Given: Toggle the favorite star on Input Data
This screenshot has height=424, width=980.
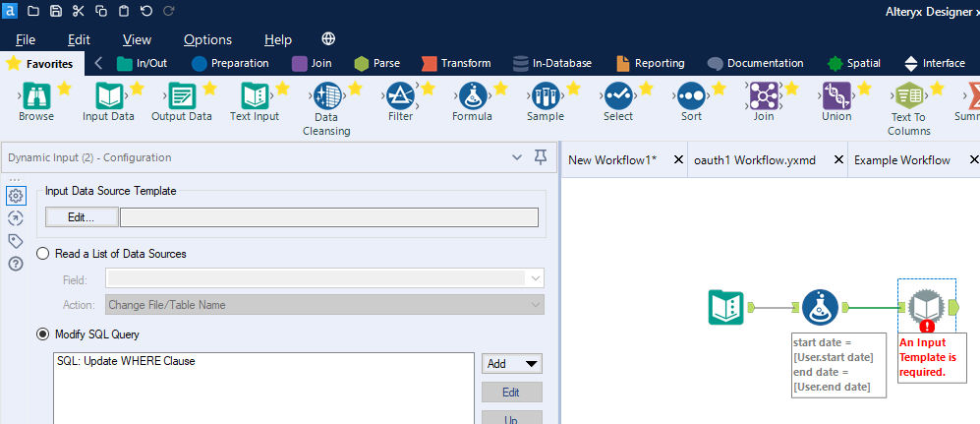Looking at the screenshot, I should [x=137, y=89].
